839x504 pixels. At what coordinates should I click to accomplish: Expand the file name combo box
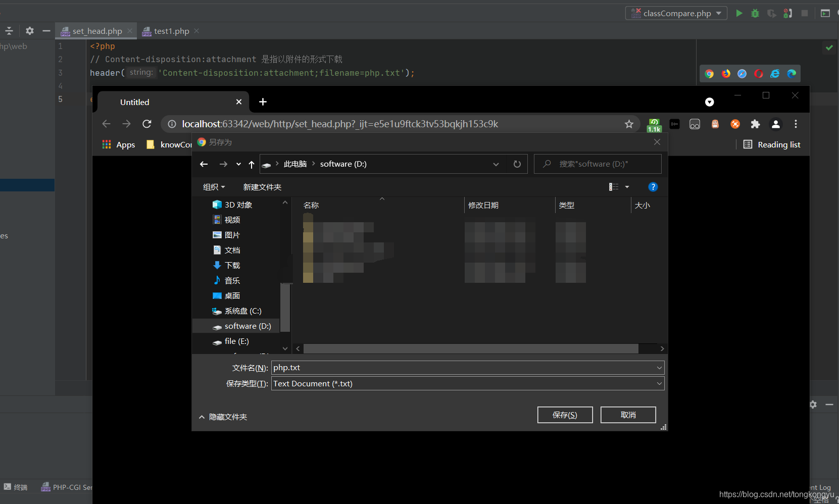click(659, 368)
